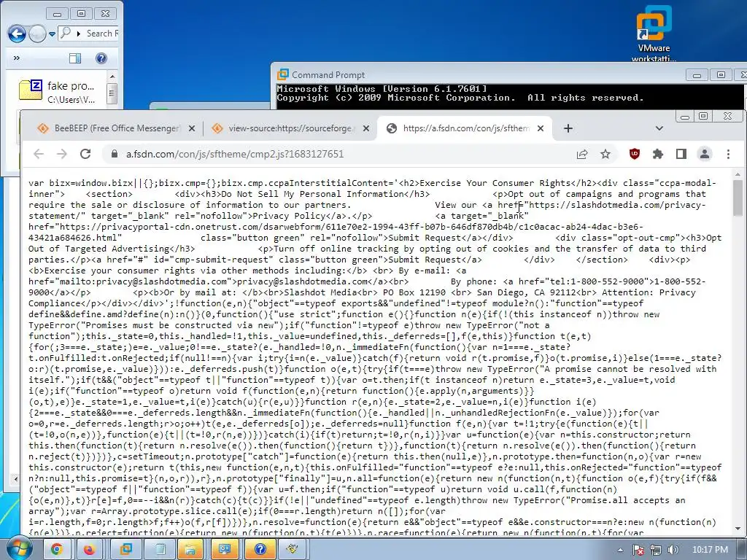
Task: Click text 'Exercise Your Consumer Rights' in source
Action: [495, 183]
